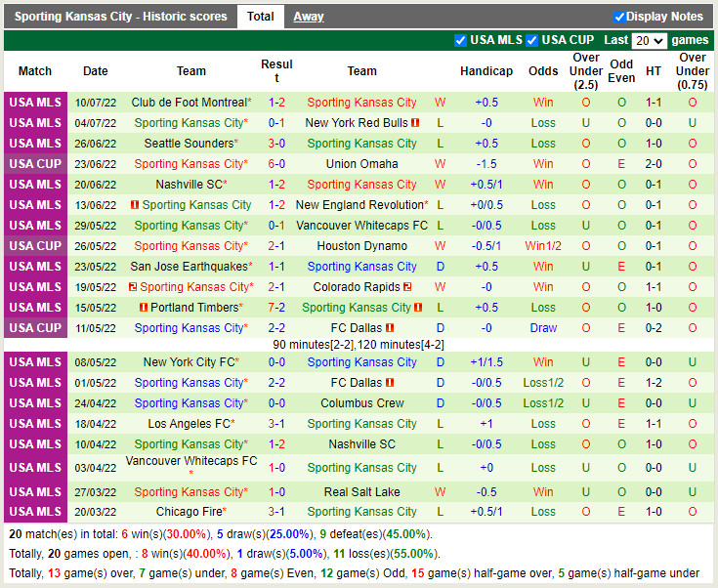Uncheck the USA CUP filter checkbox
This screenshot has height=588, width=718.
tap(532, 40)
